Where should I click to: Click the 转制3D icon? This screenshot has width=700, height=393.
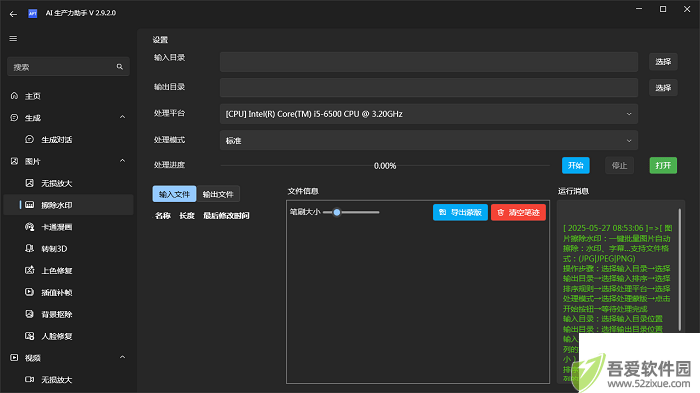[x=29, y=248]
